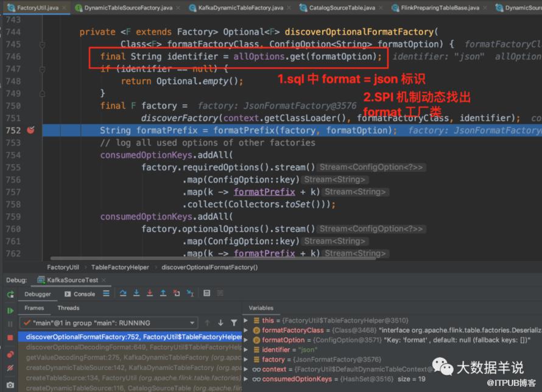
Task: Open the Threads tab
Action: coord(68,308)
